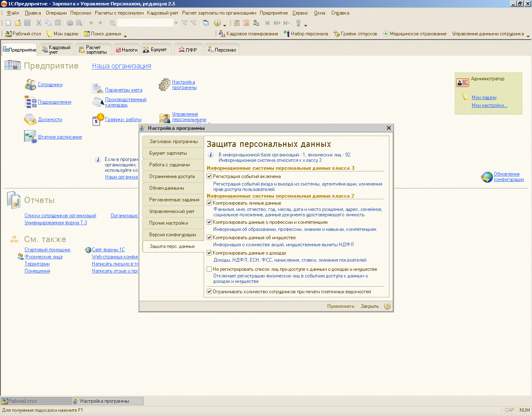Viewport: 532px width, 416px height.
Task: Open the Файл menu
Action: (13, 13)
